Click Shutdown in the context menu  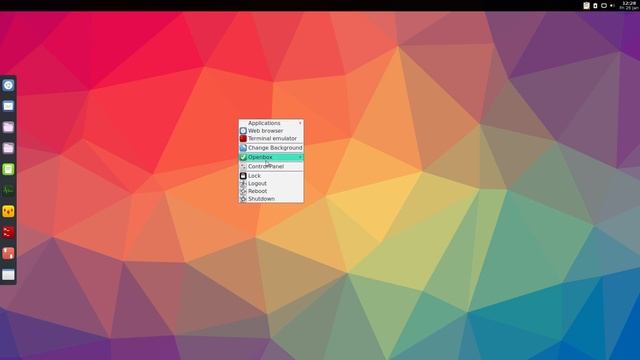(x=271, y=199)
